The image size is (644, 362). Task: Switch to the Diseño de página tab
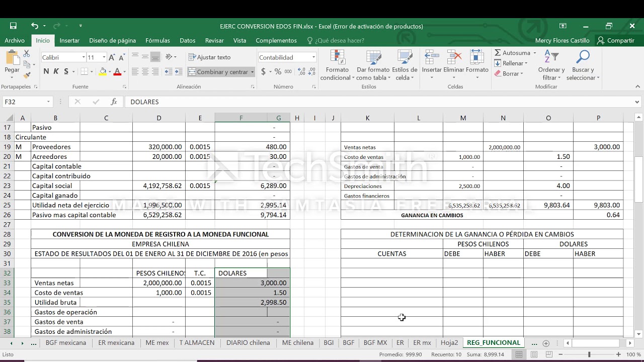click(112, 41)
